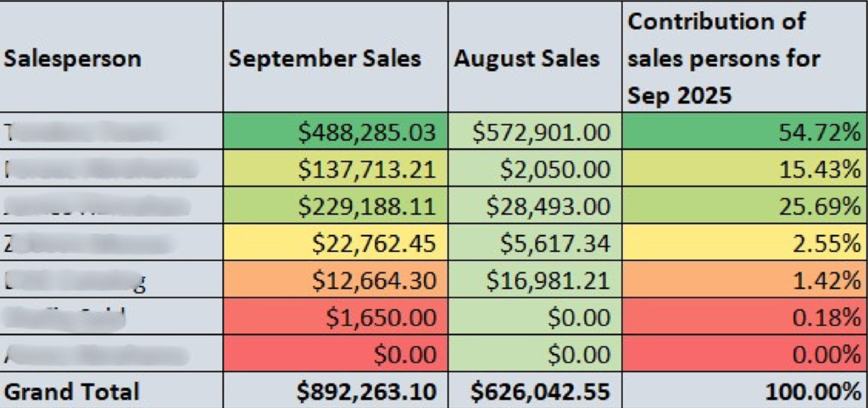Select the Grand Total label cell
The width and height of the screenshot is (868, 408).
click(71, 391)
